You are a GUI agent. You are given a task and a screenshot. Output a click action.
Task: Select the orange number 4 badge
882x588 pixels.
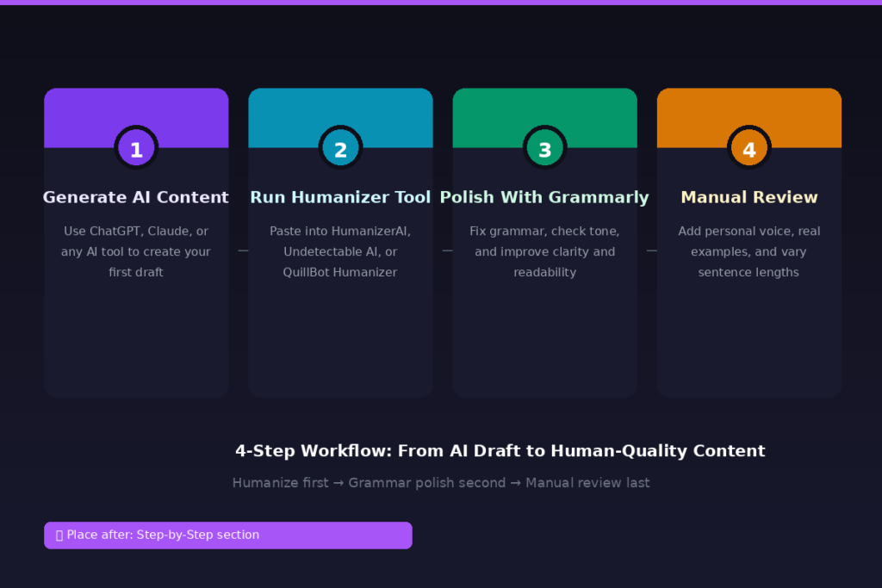pos(748,147)
